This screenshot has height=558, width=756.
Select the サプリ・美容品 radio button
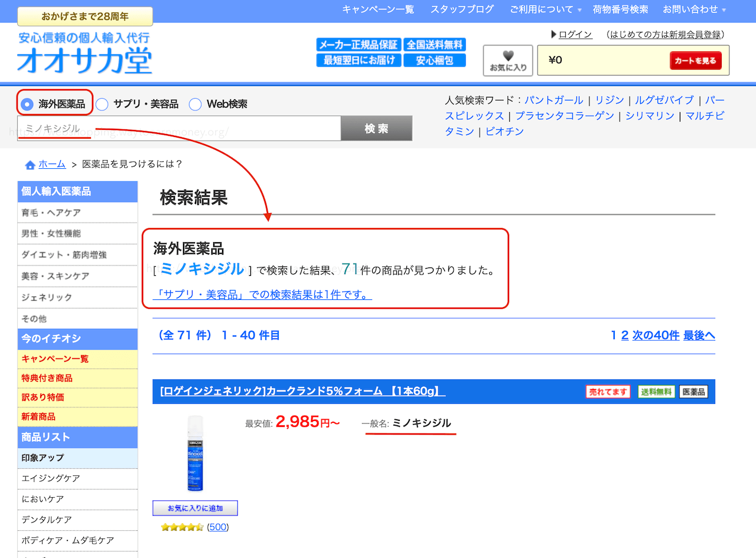coord(102,103)
